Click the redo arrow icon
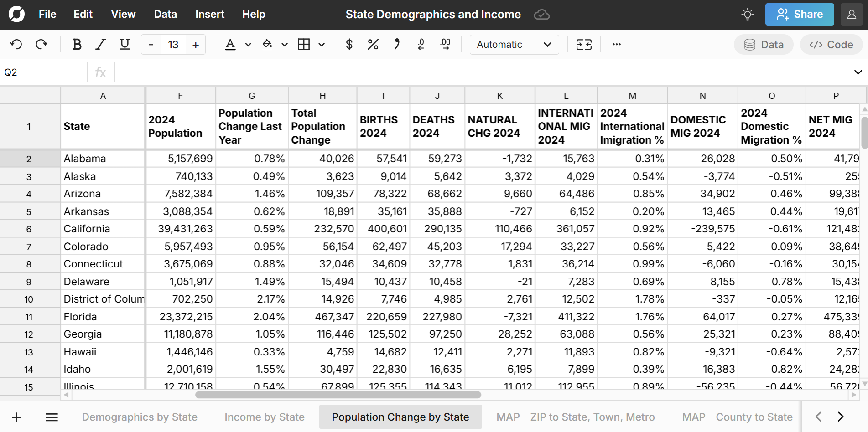The width and height of the screenshot is (868, 432). point(42,45)
